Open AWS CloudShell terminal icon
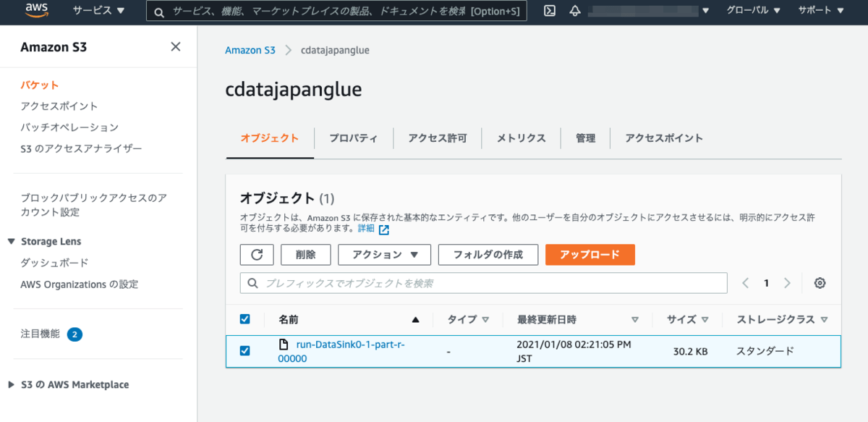The height and width of the screenshot is (422, 868). (x=550, y=11)
